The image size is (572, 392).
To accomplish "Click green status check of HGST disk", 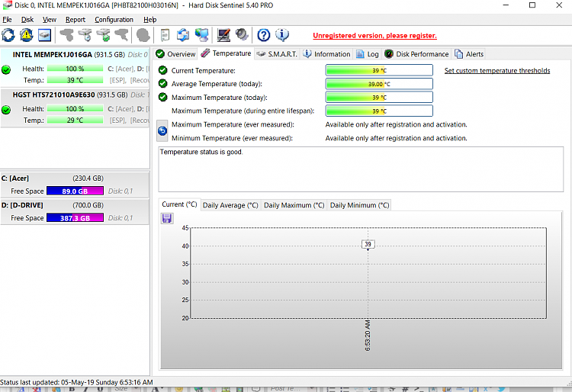I will point(6,109).
